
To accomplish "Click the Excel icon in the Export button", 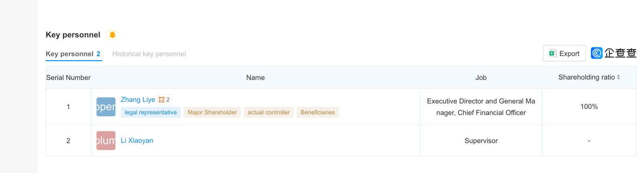I will tap(553, 54).
